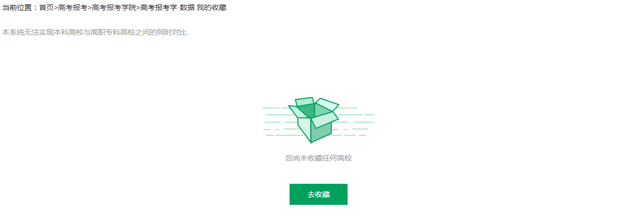The width and height of the screenshot is (644, 218).
Task: Click the 当前位置 label
Action: click(x=17, y=8)
